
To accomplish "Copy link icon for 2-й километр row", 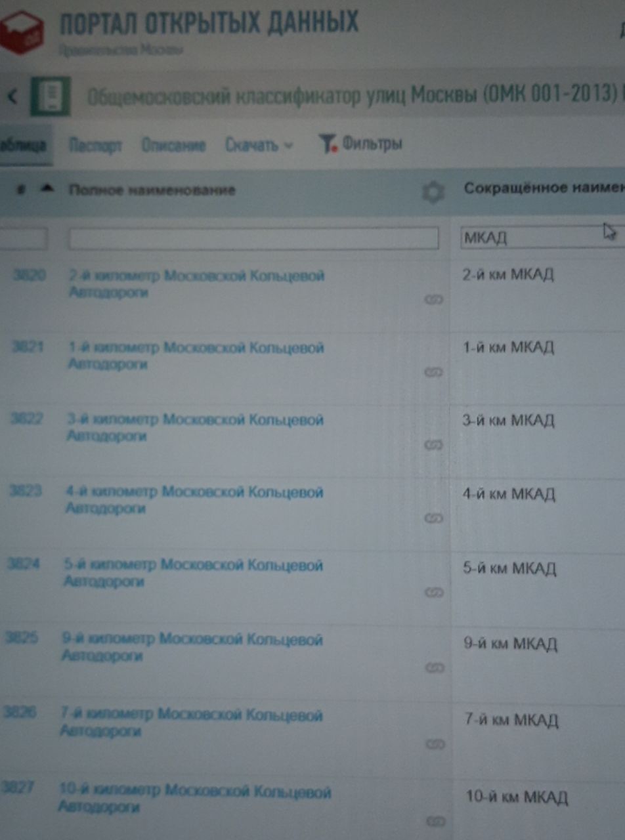I will [435, 299].
